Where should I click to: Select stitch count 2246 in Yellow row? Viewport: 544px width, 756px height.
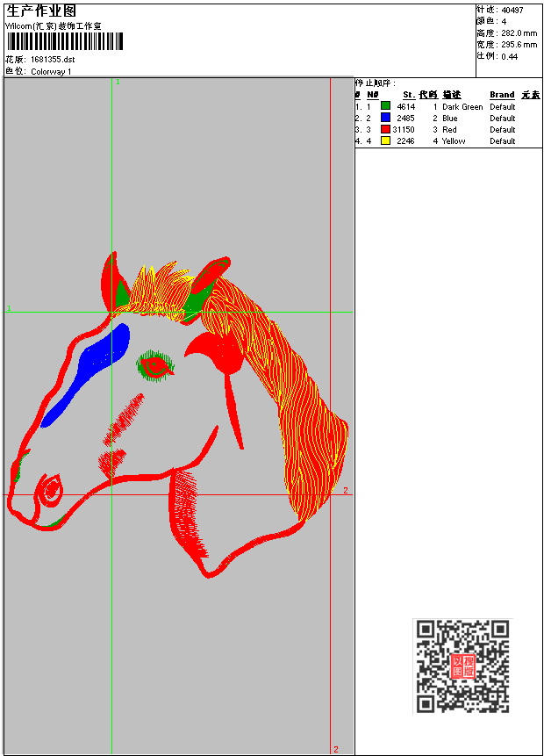click(405, 141)
